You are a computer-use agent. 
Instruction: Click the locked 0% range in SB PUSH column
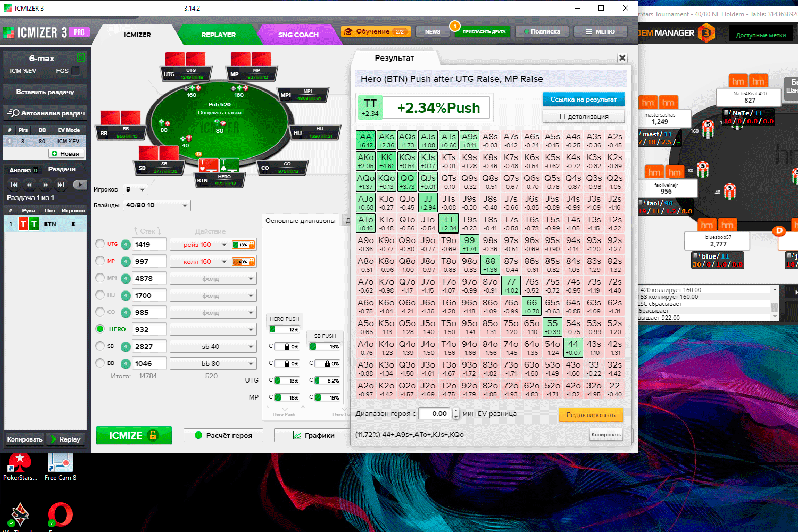pos(325,363)
